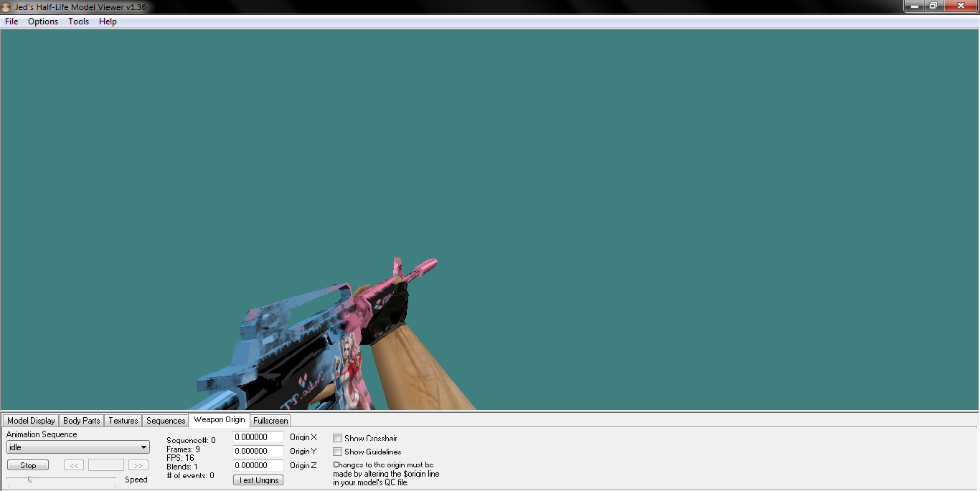980x491 pixels.
Task: Switch to the Sequences tab
Action: click(166, 421)
